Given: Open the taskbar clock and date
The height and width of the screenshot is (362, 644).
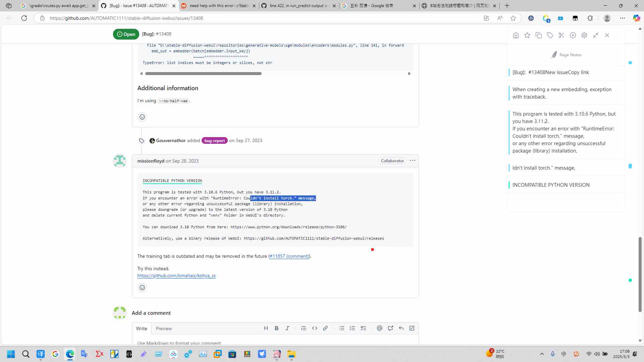Looking at the screenshot, I should pos(621,354).
